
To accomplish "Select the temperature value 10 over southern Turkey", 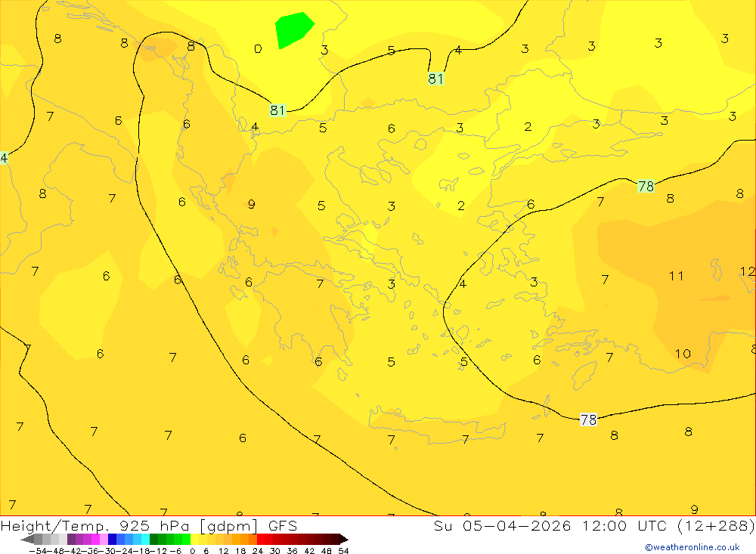I will tap(682, 354).
